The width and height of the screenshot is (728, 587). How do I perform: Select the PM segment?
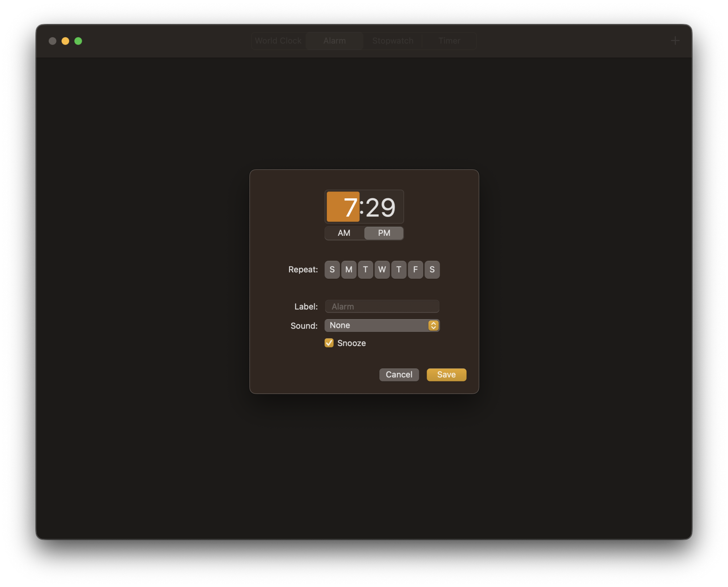point(384,233)
